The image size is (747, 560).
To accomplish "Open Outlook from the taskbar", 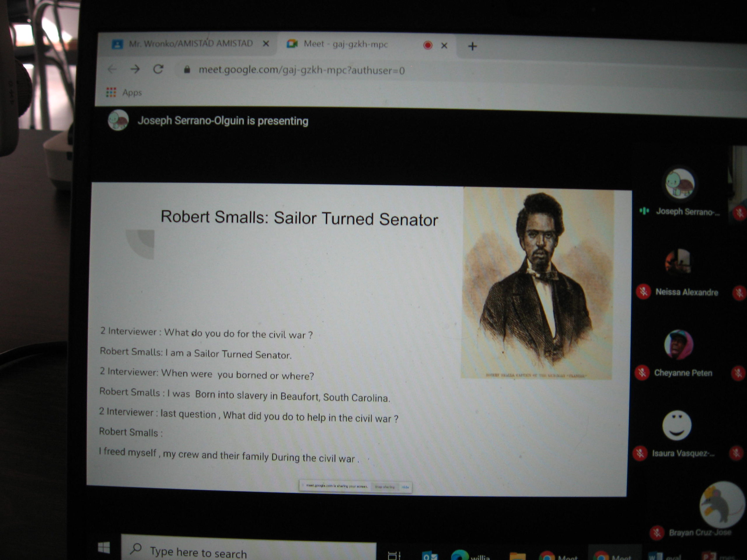I will (x=430, y=556).
